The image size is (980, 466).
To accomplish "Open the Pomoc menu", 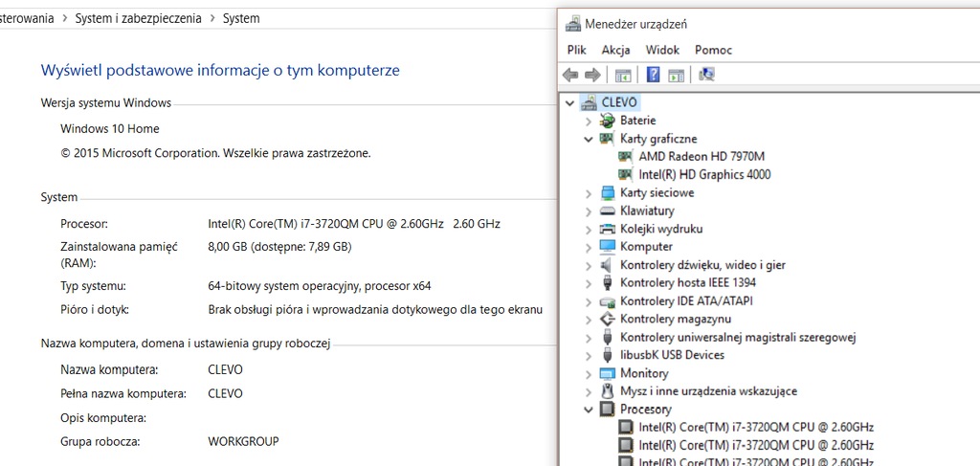I will [713, 50].
